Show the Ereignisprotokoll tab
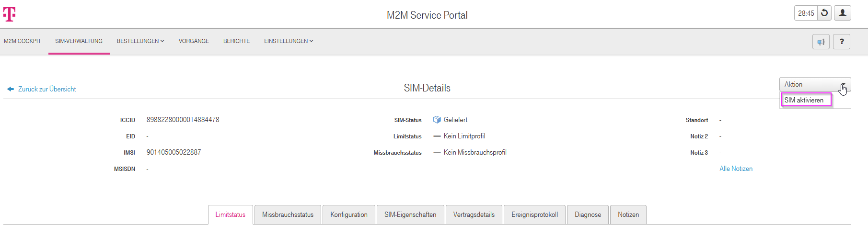 (534, 214)
